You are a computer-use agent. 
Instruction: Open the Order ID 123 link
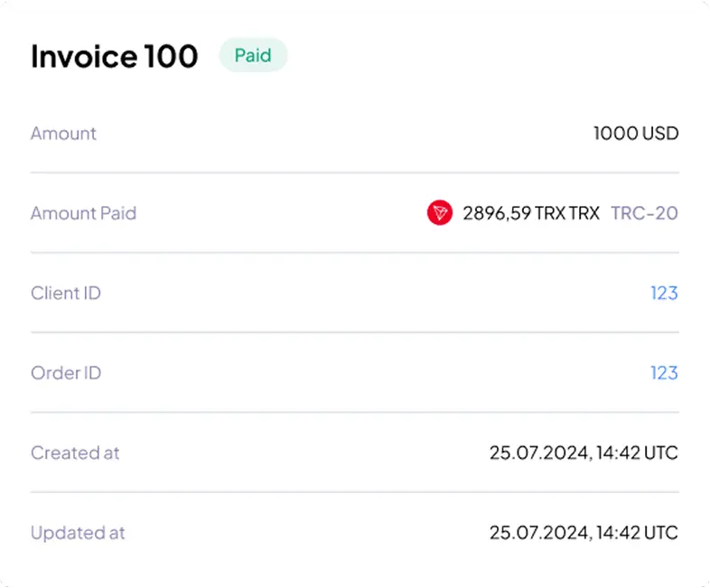(x=664, y=373)
